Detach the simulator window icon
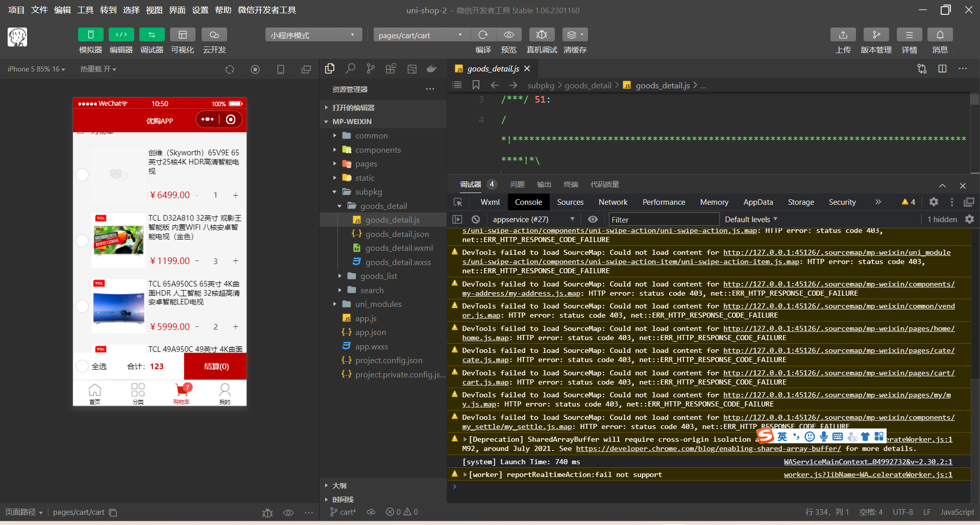 [x=306, y=69]
